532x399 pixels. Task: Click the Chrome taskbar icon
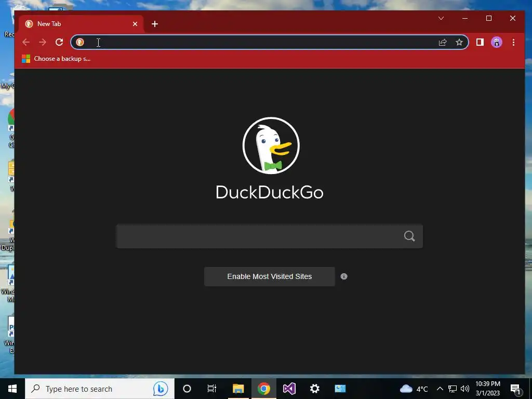tap(263, 389)
